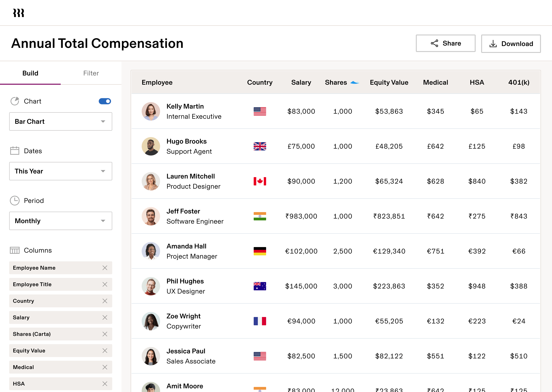Click the grid icon beside Columns
This screenshot has width=552, height=392.
(14, 250)
